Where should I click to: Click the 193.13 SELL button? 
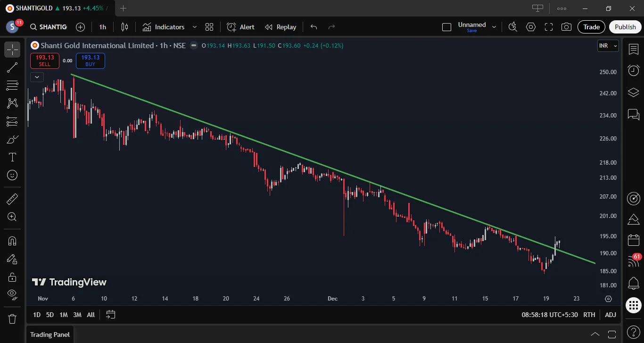pos(45,60)
